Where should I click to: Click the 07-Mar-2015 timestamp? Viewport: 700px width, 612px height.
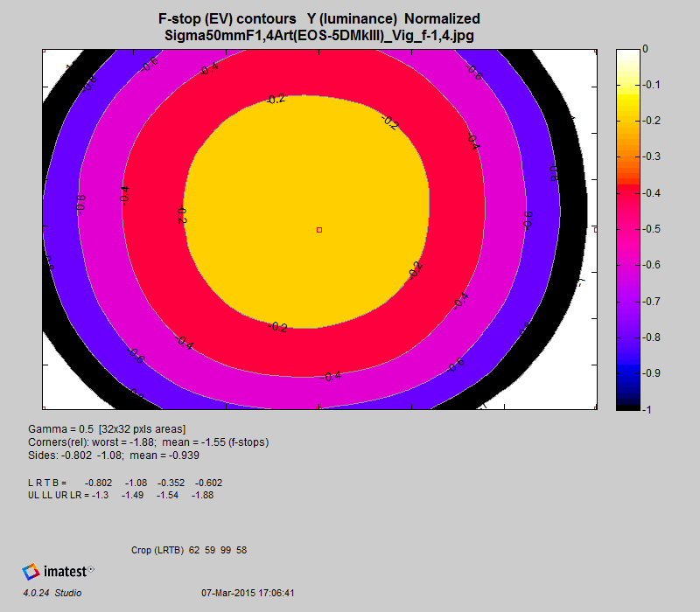pyautogui.click(x=248, y=593)
